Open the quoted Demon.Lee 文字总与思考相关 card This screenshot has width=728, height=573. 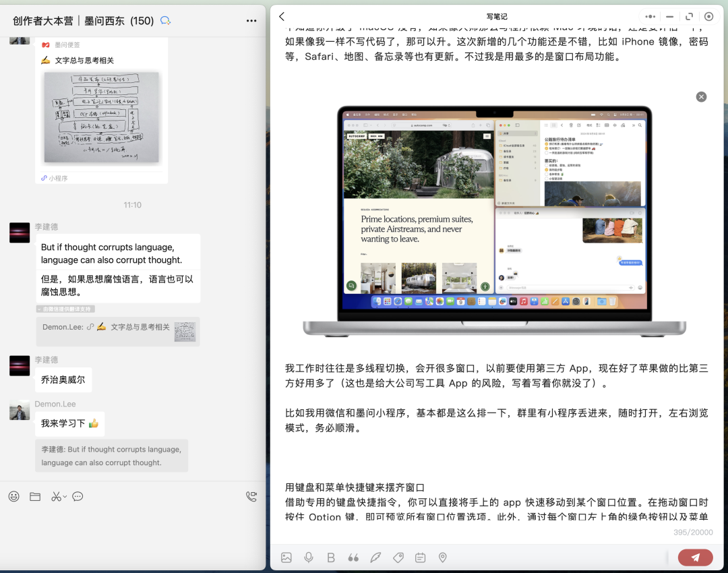tap(118, 331)
